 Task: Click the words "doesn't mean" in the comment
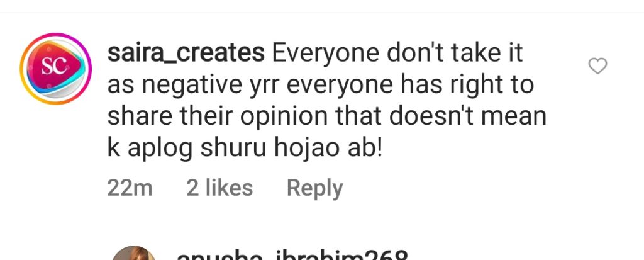tap(467, 116)
